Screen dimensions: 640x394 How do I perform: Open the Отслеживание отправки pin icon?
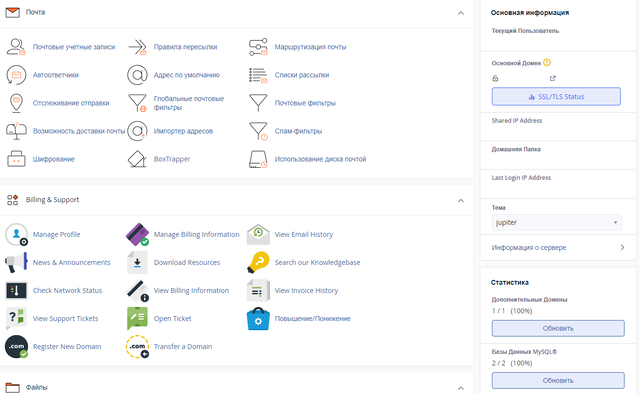pyautogui.click(x=16, y=103)
